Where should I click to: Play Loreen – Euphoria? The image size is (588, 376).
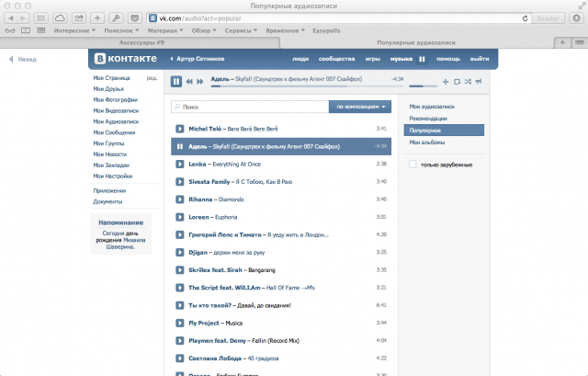click(180, 217)
